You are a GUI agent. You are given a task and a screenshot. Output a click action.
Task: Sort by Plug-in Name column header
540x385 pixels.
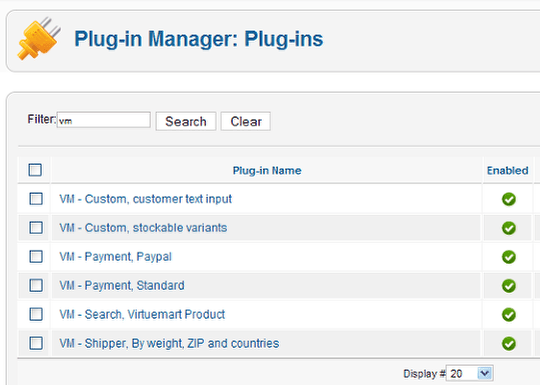pyautogui.click(x=267, y=170)
